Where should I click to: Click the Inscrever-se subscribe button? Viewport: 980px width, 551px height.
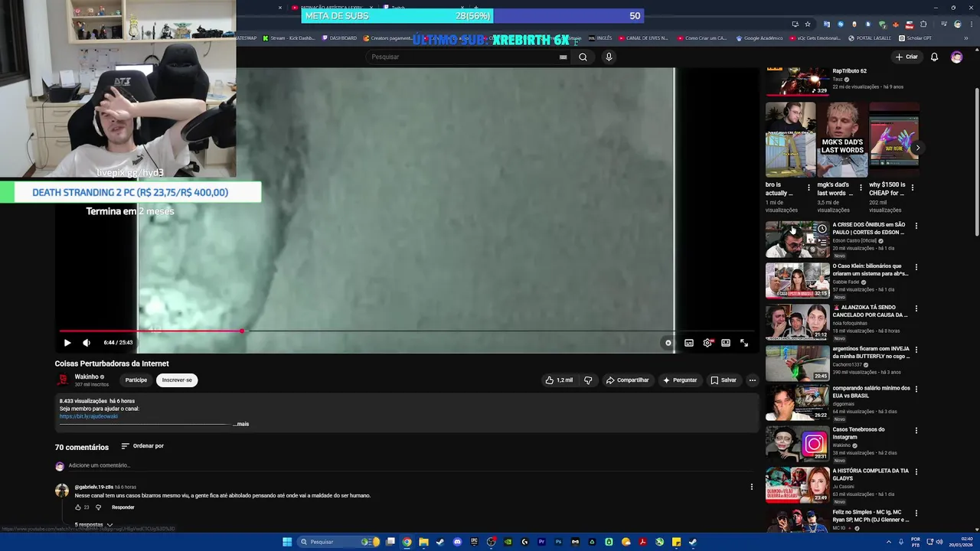tap(177, 380)
